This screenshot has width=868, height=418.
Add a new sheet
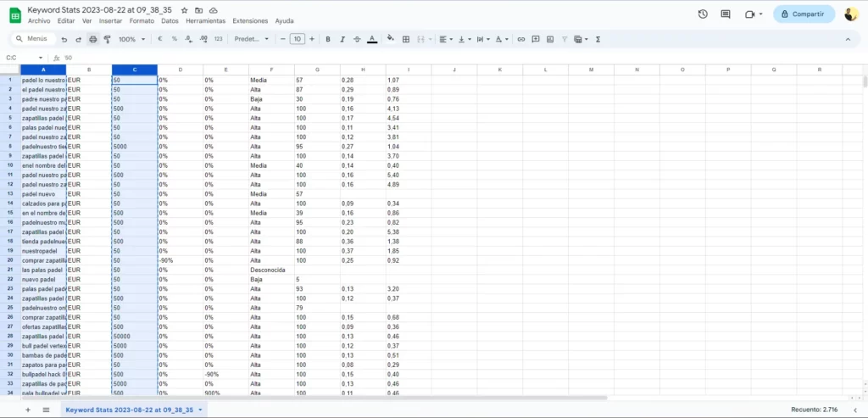tap(28, 410)
